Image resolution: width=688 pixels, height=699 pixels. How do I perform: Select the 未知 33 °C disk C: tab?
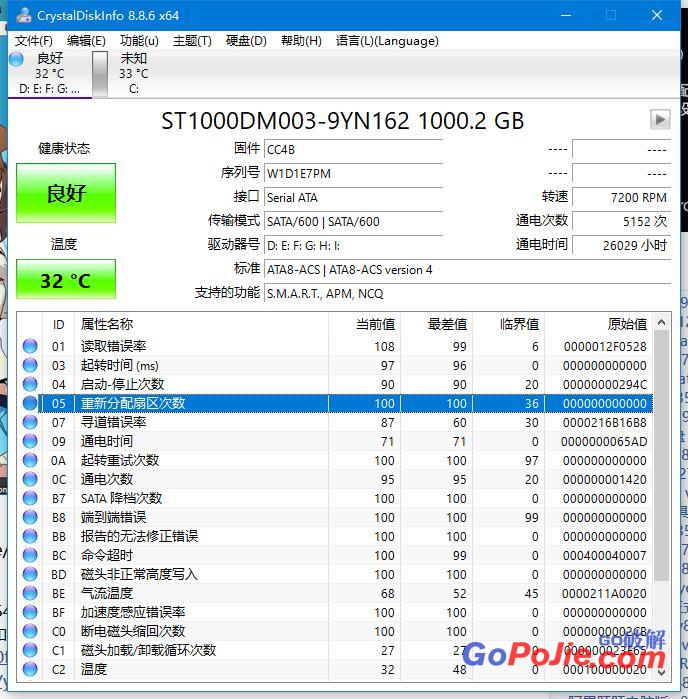[x=133, y=74]
